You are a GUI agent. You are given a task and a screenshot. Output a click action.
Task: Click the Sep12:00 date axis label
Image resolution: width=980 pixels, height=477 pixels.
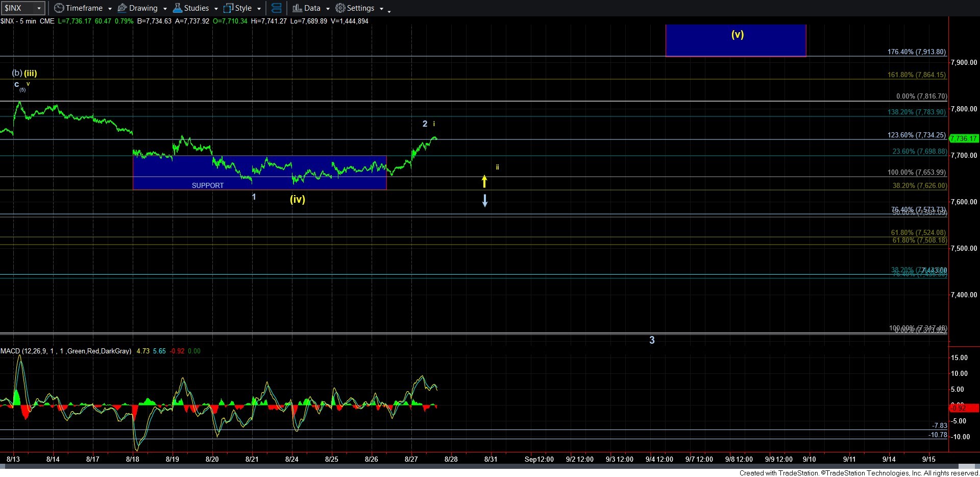coord(539,459)
